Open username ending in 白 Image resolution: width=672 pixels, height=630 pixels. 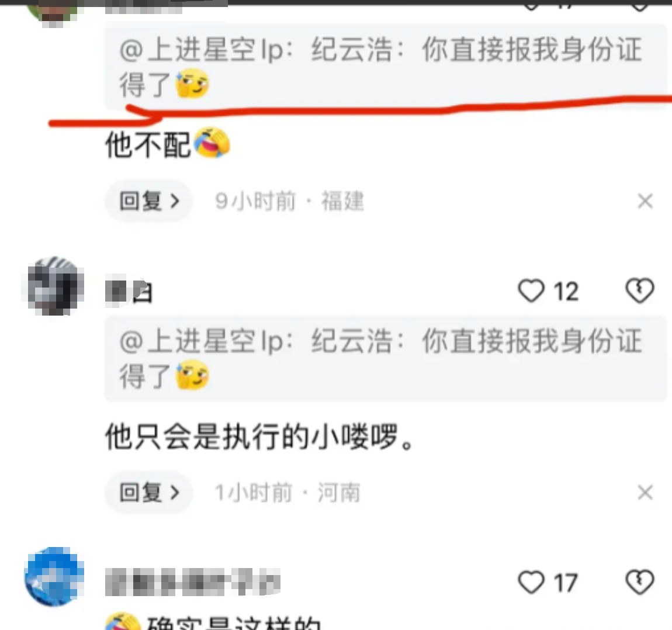[x=129, y=292]
